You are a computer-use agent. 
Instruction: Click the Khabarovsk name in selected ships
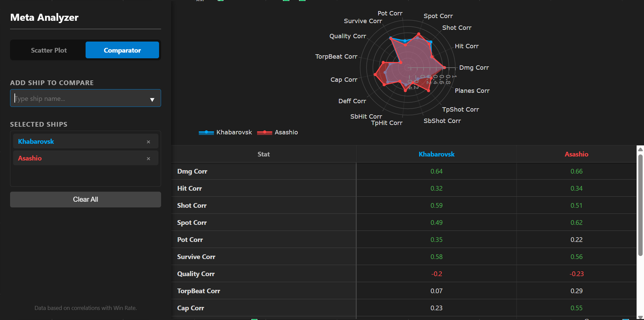pos(36,141)
